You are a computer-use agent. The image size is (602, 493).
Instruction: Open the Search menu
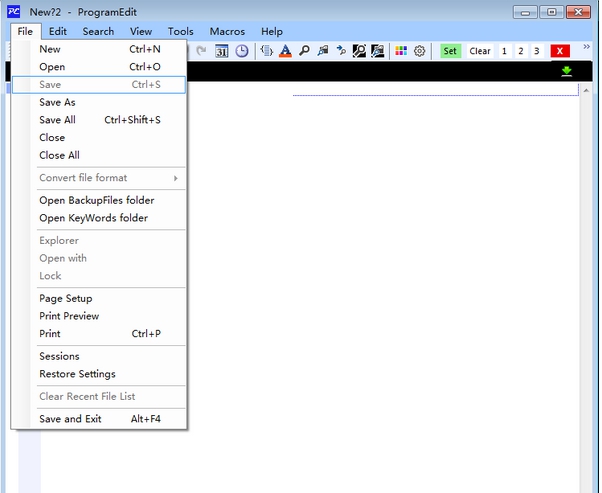(x=98, y=31)
